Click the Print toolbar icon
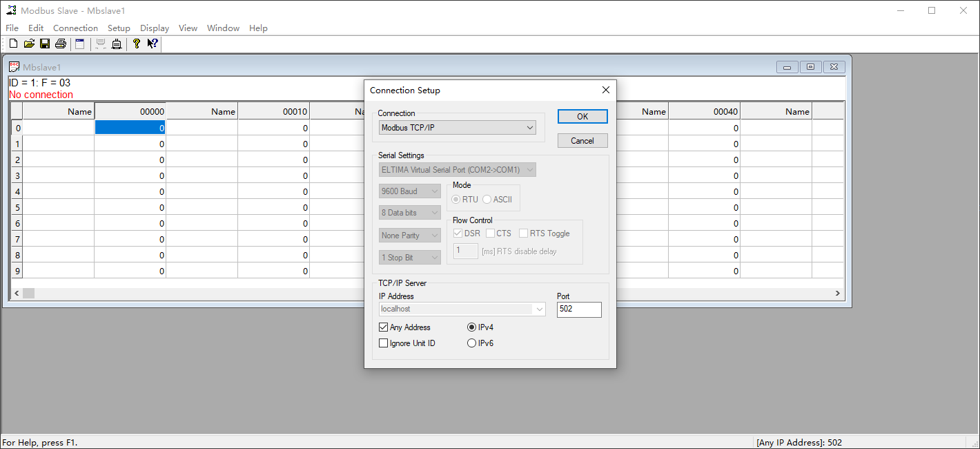The width and height of the screenshot is (980, 449). (61, 44)
